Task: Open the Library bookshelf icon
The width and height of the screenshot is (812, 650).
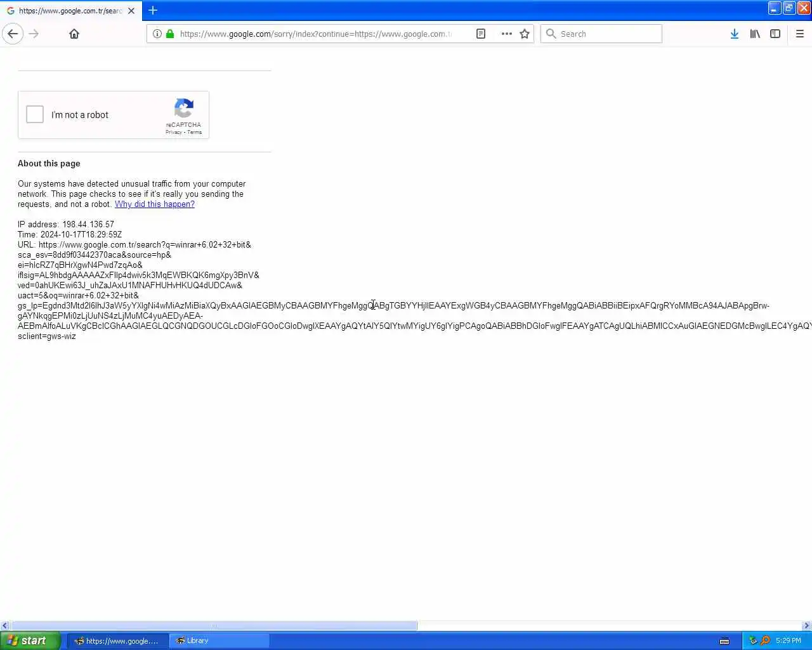Action: (x=755, y=34)
